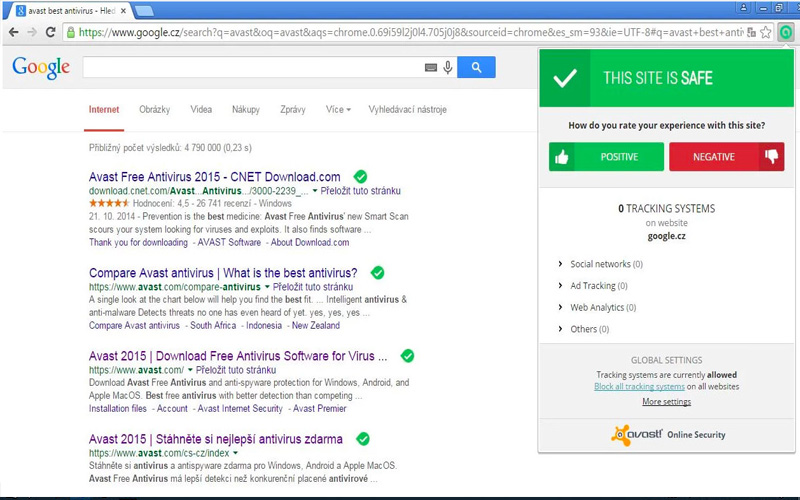Click Block all tracking systems link
800x500 pixels.
coord(639,386)
